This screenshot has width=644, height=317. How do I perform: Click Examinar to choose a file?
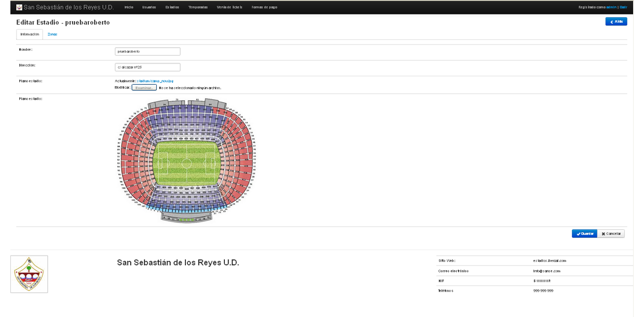pos(144,88)
